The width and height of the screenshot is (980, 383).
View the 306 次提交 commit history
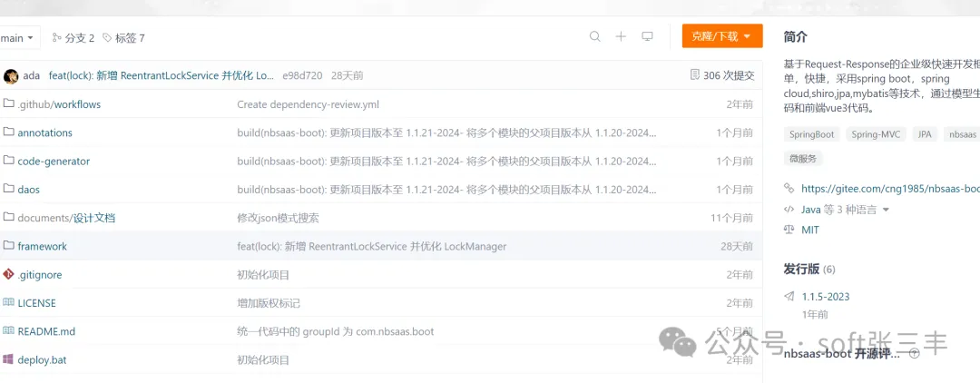729,75
